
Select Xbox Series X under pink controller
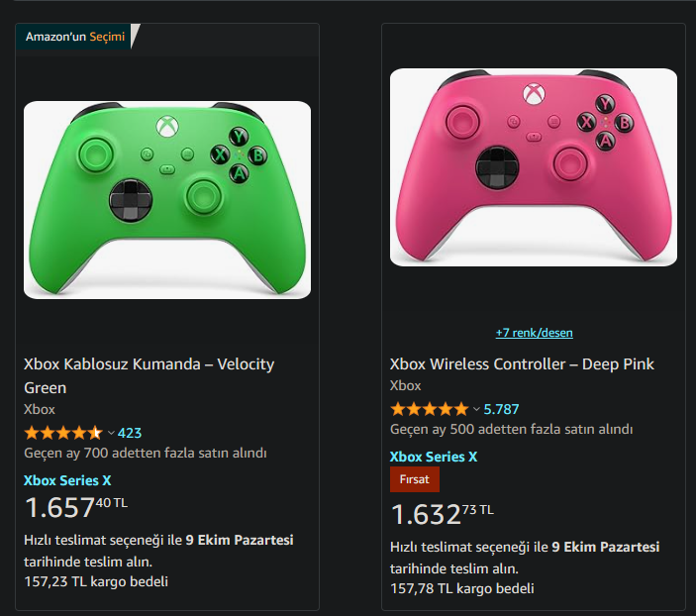(434, 457)
